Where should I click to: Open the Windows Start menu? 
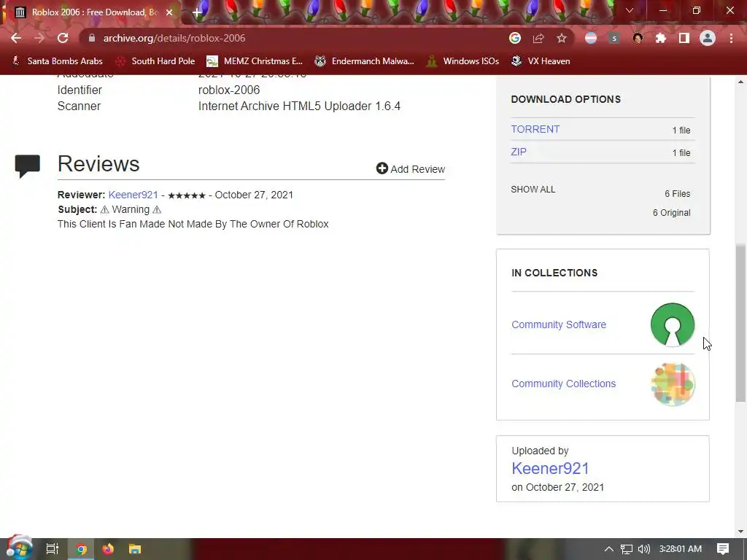point(19,548)
